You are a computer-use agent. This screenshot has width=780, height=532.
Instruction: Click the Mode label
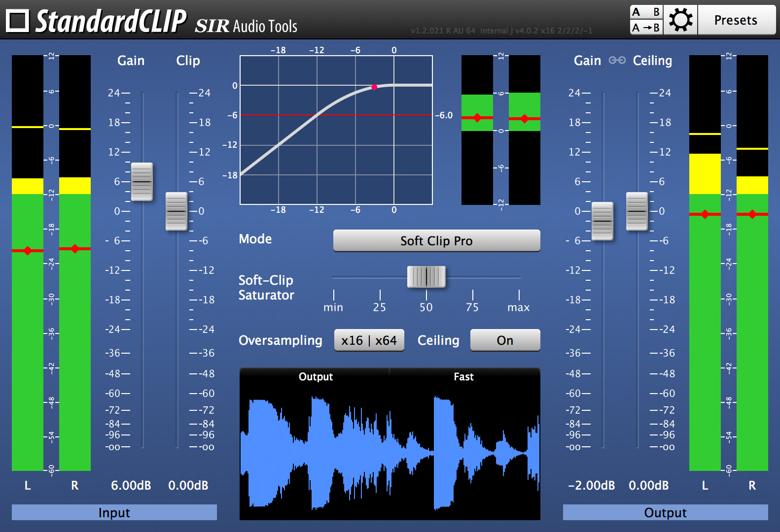(x=255, y=239)
